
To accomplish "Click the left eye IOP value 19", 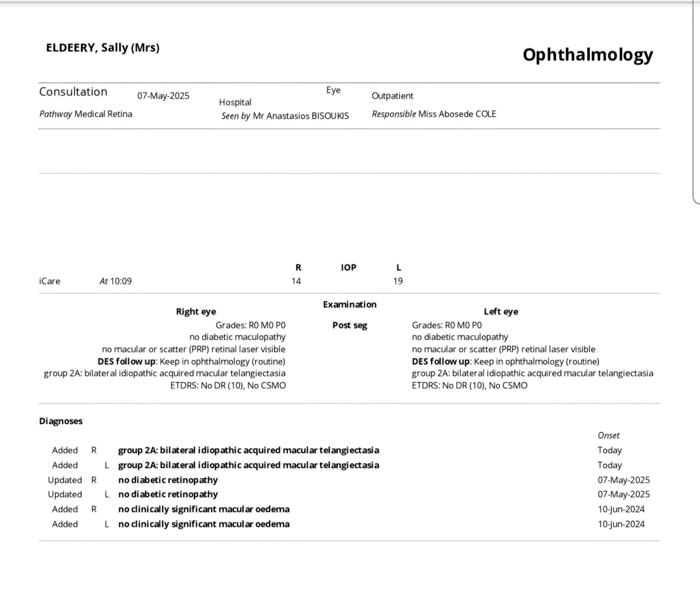I will pos(398,281).
